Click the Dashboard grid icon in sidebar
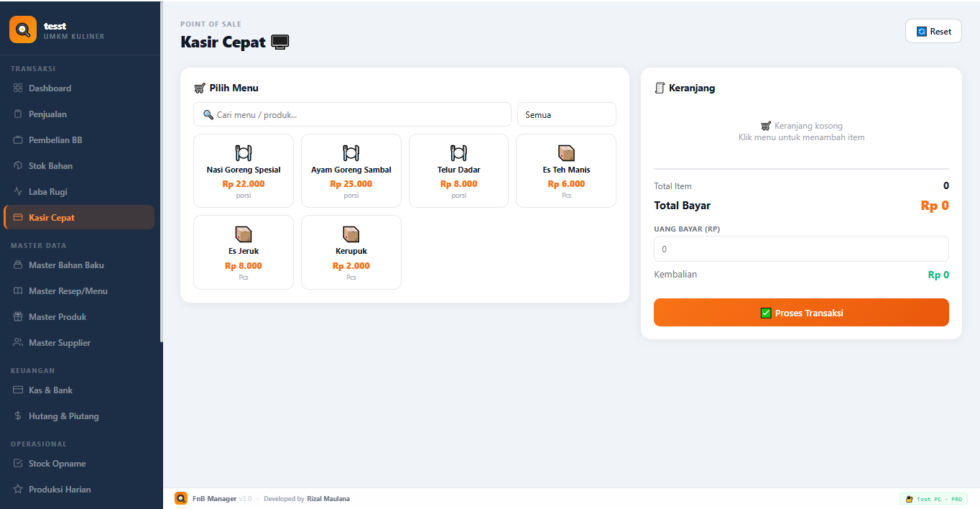 click(x=19, y=88)
